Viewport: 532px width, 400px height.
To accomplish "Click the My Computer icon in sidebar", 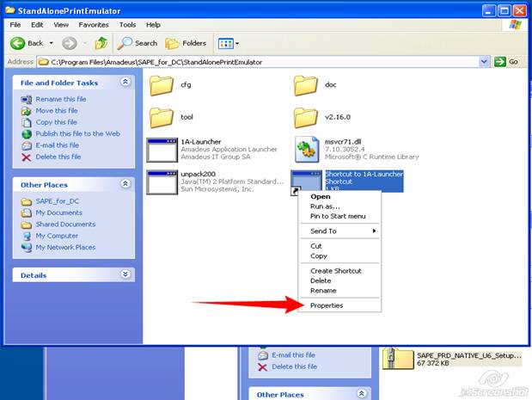I will coord(27,237).
